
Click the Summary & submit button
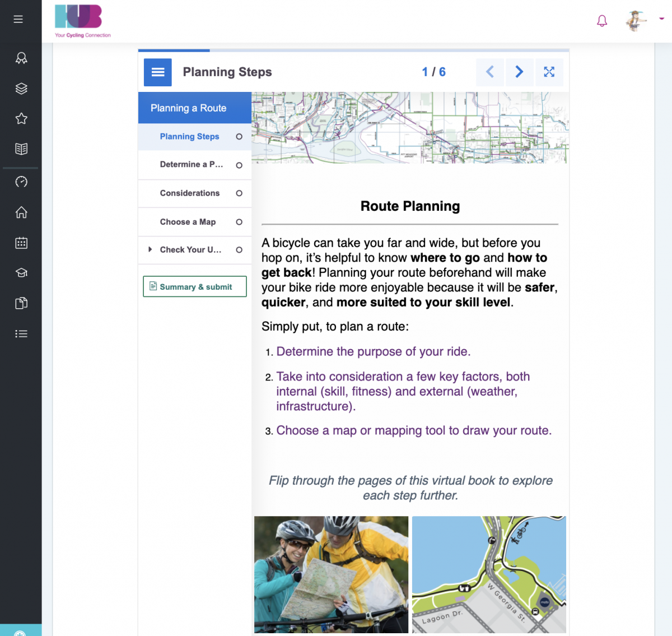click(195, 287)
